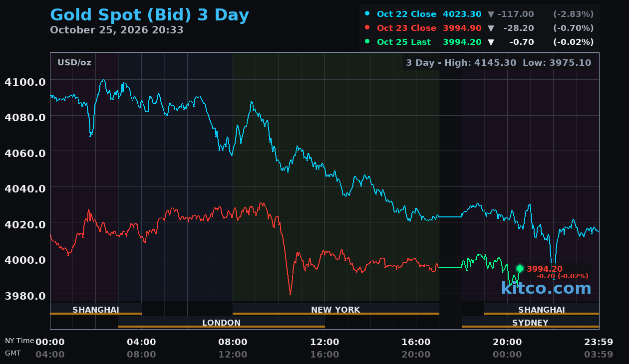The height and width of the screenshot is (364, 629).
Task: Click the 23:59 NY time label
Action: [599, 342]
